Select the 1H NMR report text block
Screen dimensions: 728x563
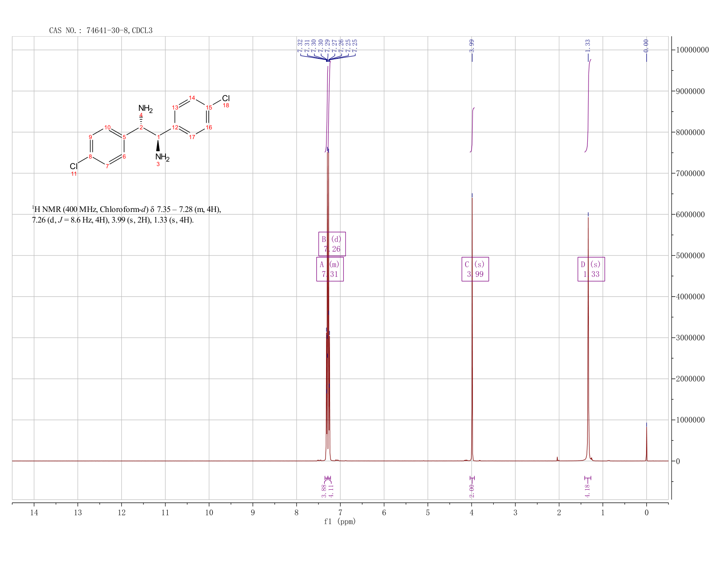[x=126, y=215]
